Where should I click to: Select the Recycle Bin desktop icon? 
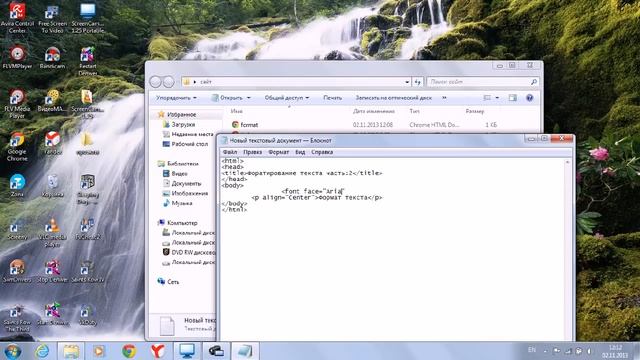[53, 185]
